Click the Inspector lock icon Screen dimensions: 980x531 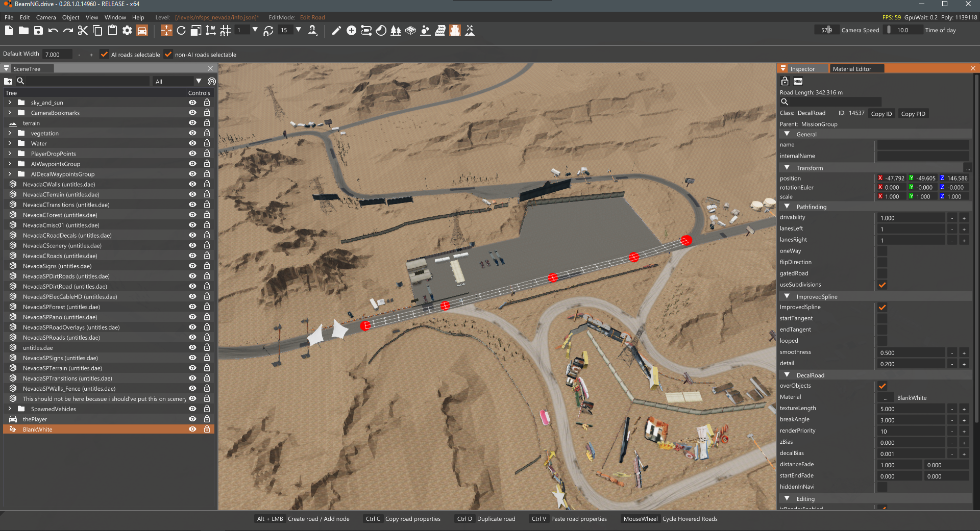click(785, 81)
